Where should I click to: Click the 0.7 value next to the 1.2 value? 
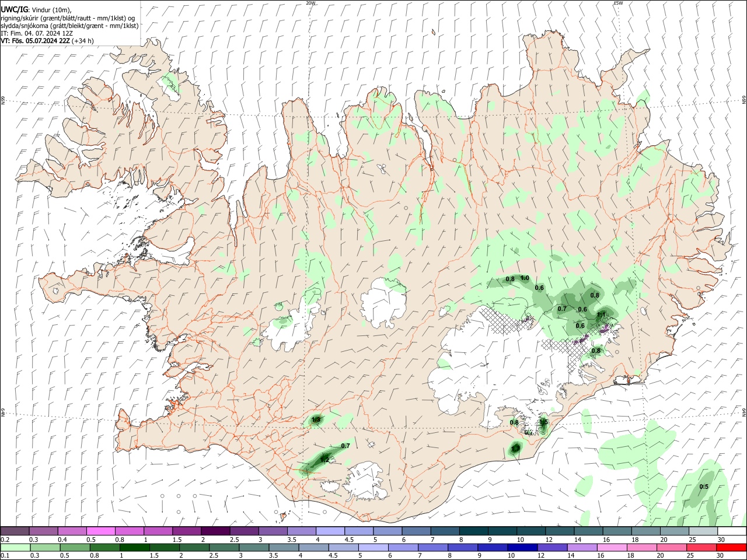(x=345, y=446)
